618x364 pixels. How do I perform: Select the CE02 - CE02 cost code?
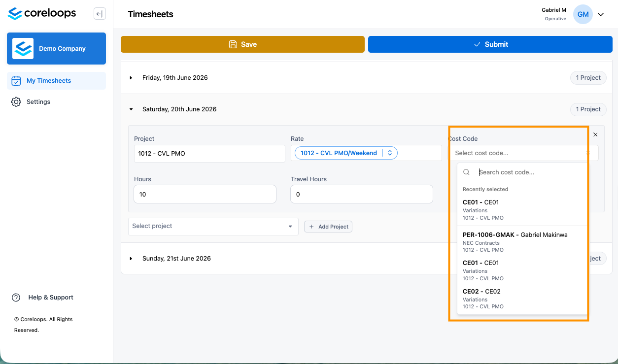pyautogui.click(x=522, y=298)
